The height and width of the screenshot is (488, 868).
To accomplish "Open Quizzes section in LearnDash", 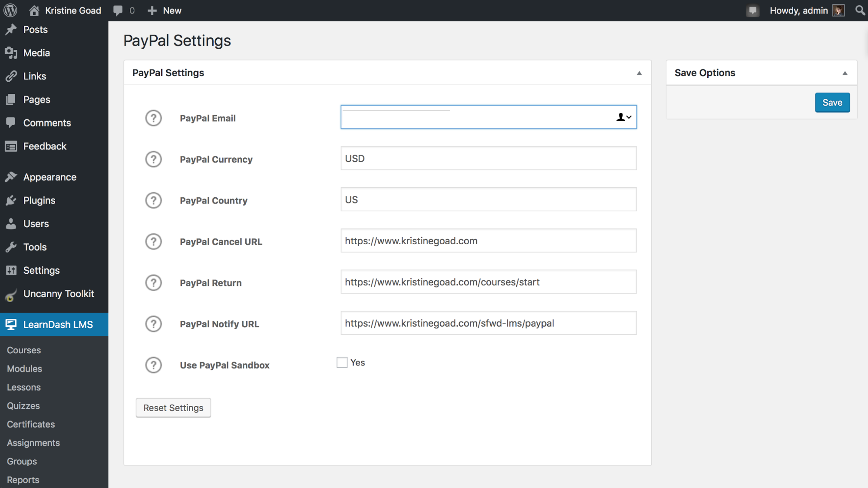I will pyautogui.click(x=23, y=406).
